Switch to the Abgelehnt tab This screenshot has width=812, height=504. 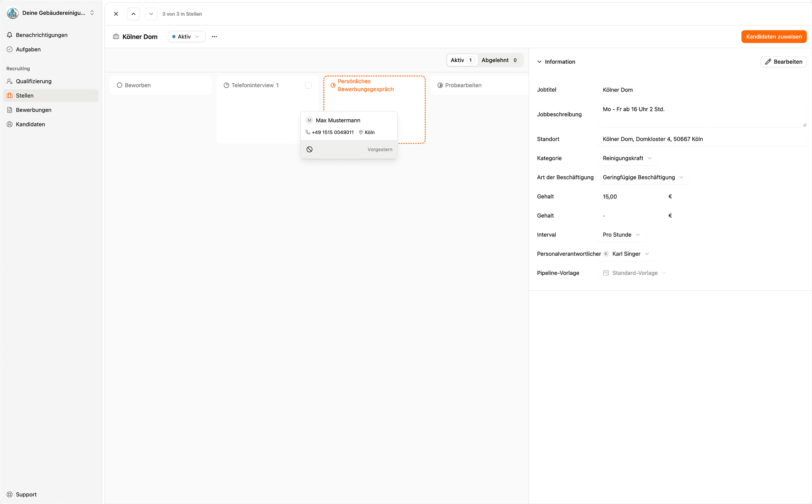(x=499, y=60)
